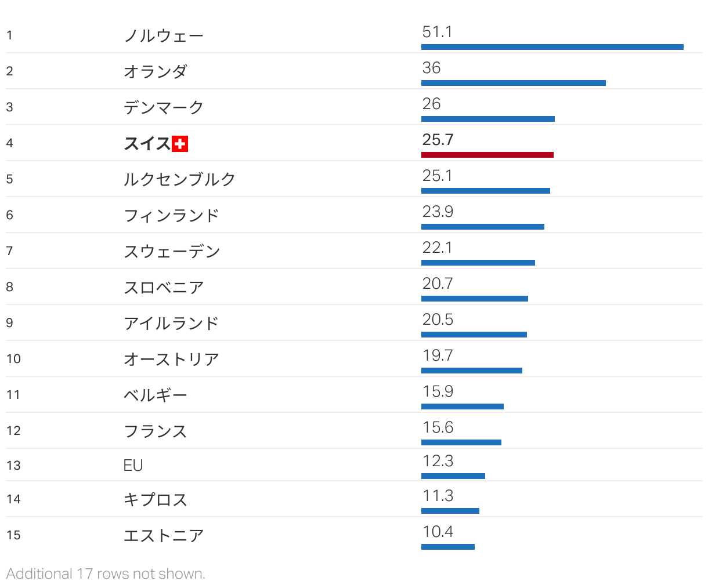Select the エストニア country label
Image resolution: width=708 pixels, height=588 pixels.
click(164, 535)
